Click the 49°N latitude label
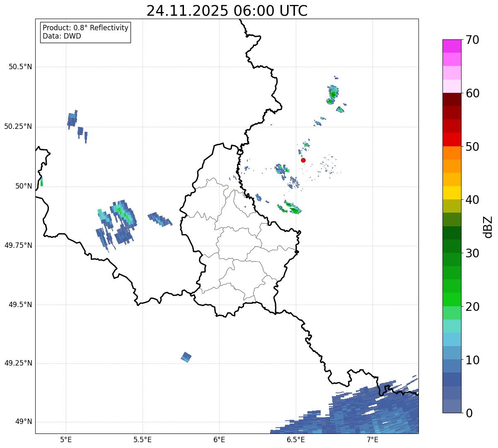 tap(24, 422)
